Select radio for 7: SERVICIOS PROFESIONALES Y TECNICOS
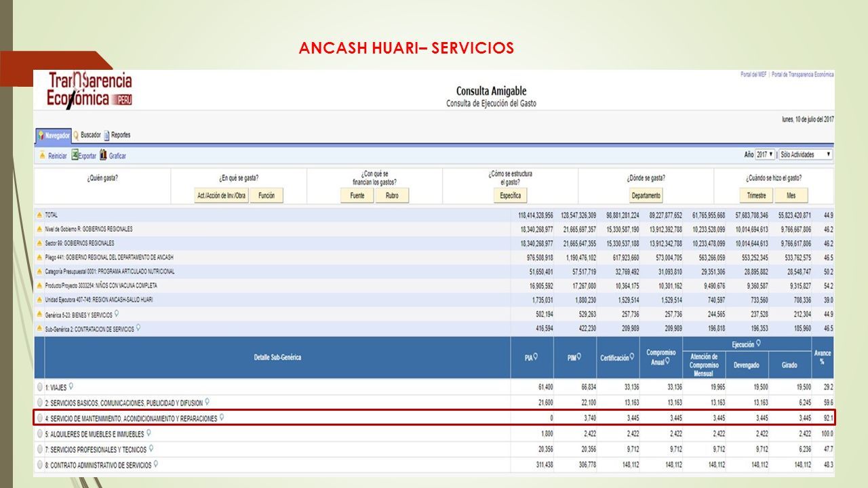 40,449
